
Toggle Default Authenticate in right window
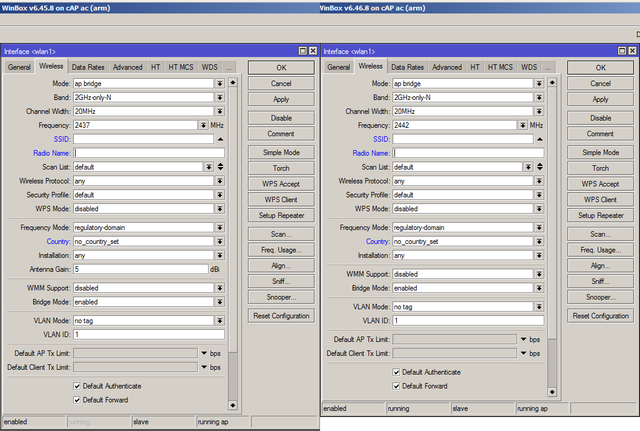[396, 372]
